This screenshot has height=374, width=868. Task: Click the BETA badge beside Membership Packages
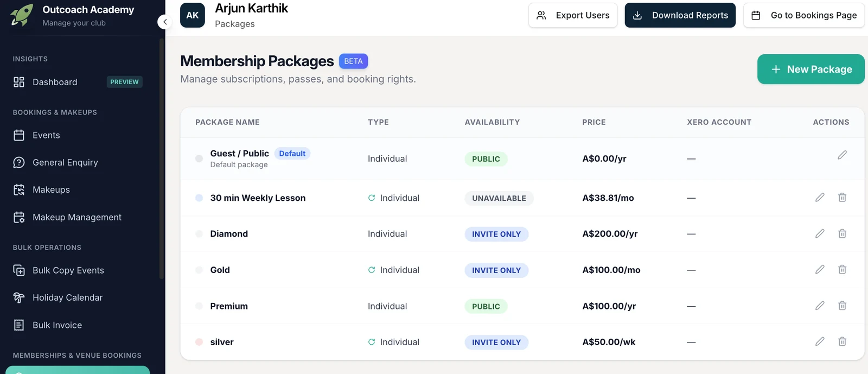pos(353,61)
